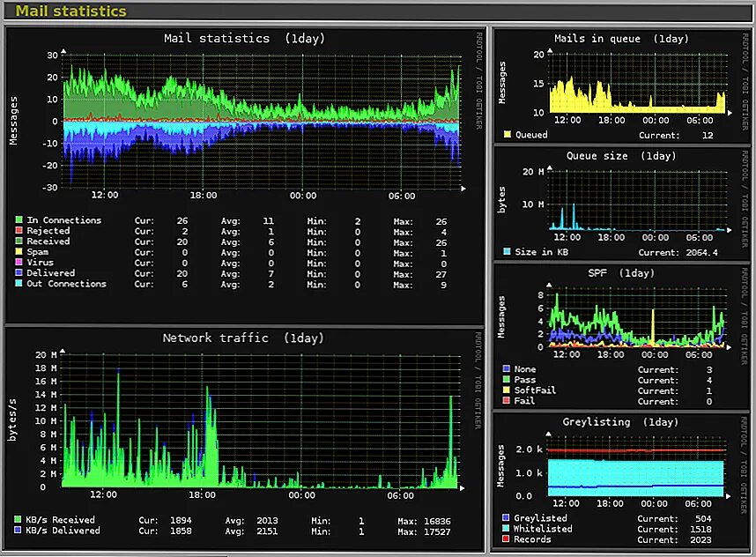The width and height of the screenshot is (756, 557).
Task: Click the KB/s Delivered blue swatch
Action: point(18,530)
